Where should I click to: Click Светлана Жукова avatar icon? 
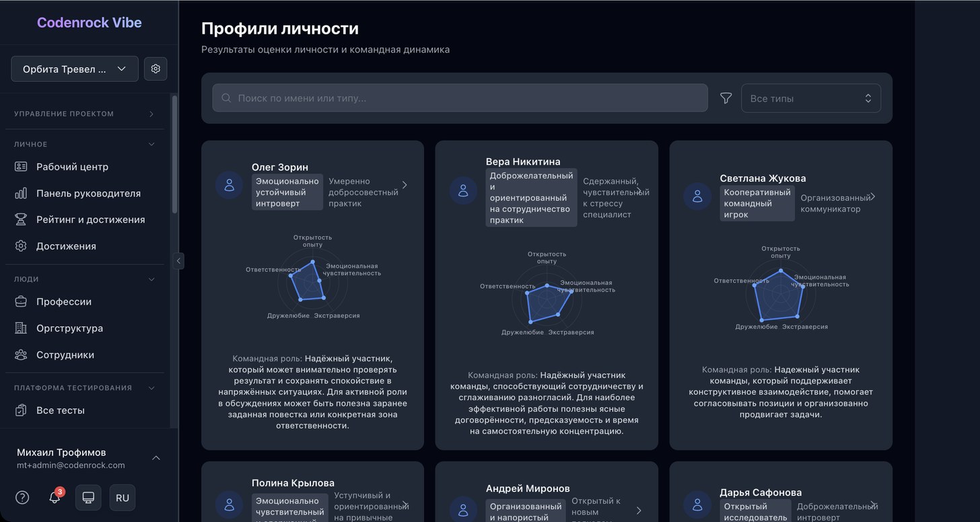click(x=697, y=196)
